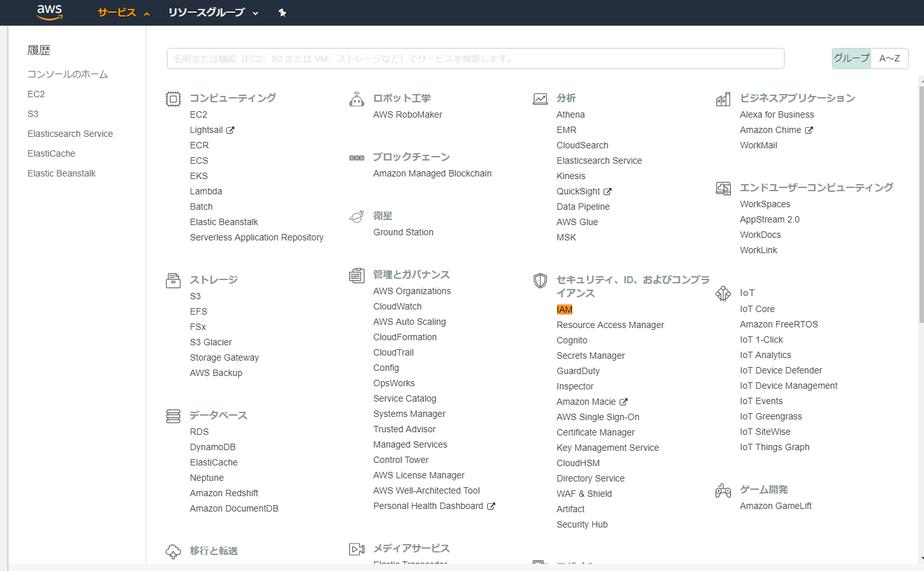Screen dimensions: 924x571
Task: Open WorkSpaces service
Action: (765, 204)
